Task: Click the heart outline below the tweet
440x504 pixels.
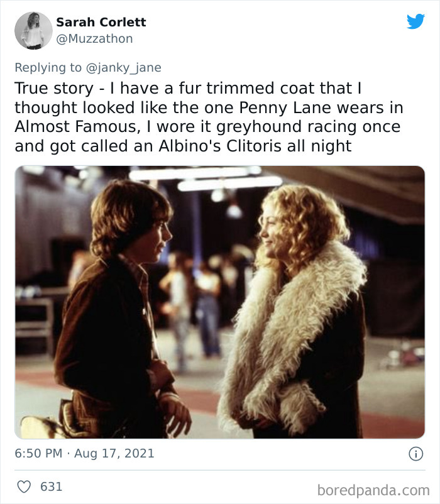Action: point(26,486)
